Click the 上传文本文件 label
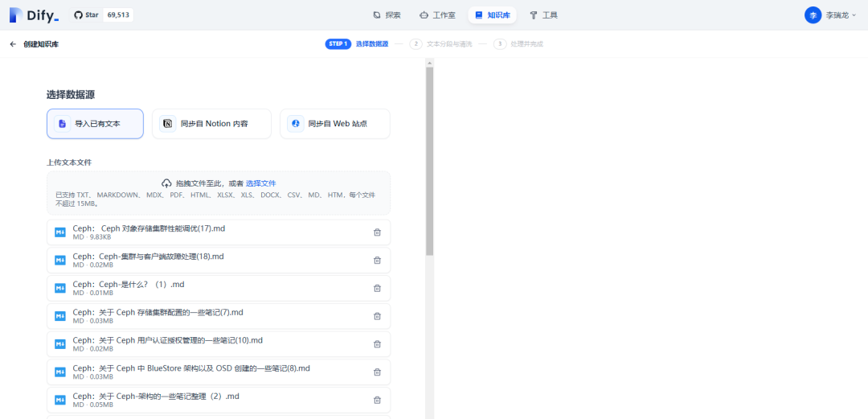This screenshot has width=868, height=419. (x=69, y=162)
